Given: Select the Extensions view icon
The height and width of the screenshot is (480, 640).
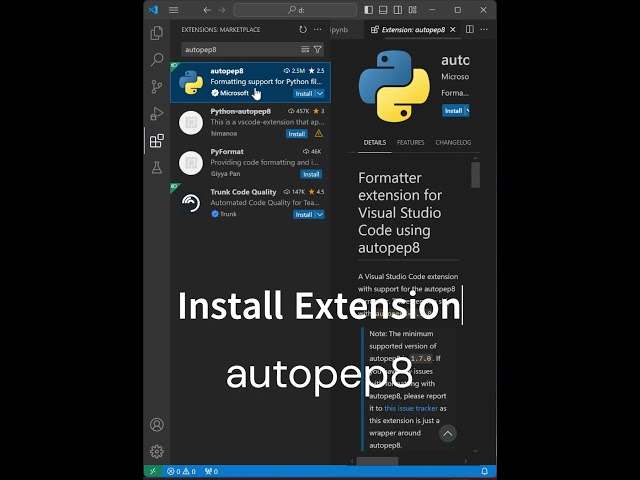Looking at the screenshot, I should click(157, 141).
